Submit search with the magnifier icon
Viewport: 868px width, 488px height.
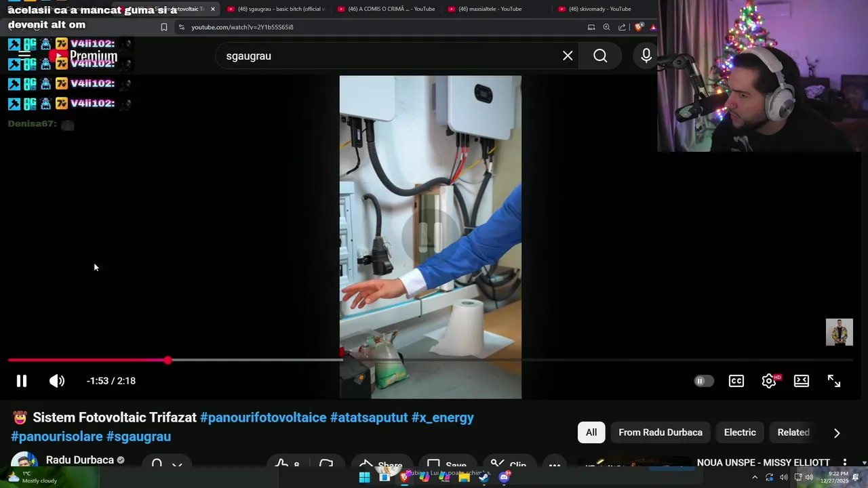point(600,56)
